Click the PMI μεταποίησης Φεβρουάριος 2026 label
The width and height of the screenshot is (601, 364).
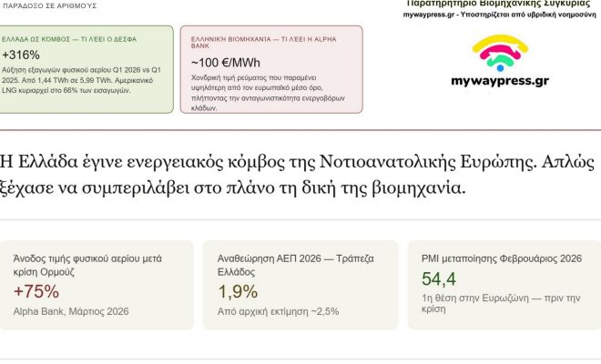click(502, 258)
